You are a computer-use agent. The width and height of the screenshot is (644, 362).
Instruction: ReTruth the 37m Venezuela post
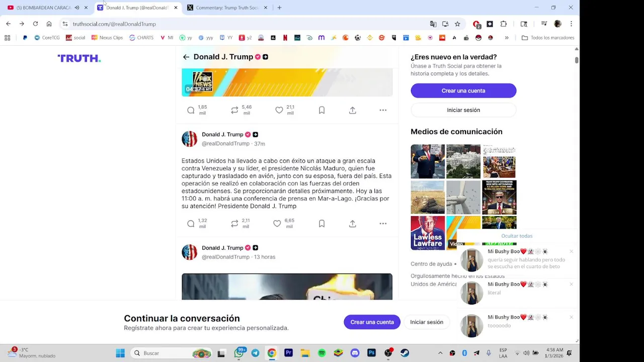(234, 224)
